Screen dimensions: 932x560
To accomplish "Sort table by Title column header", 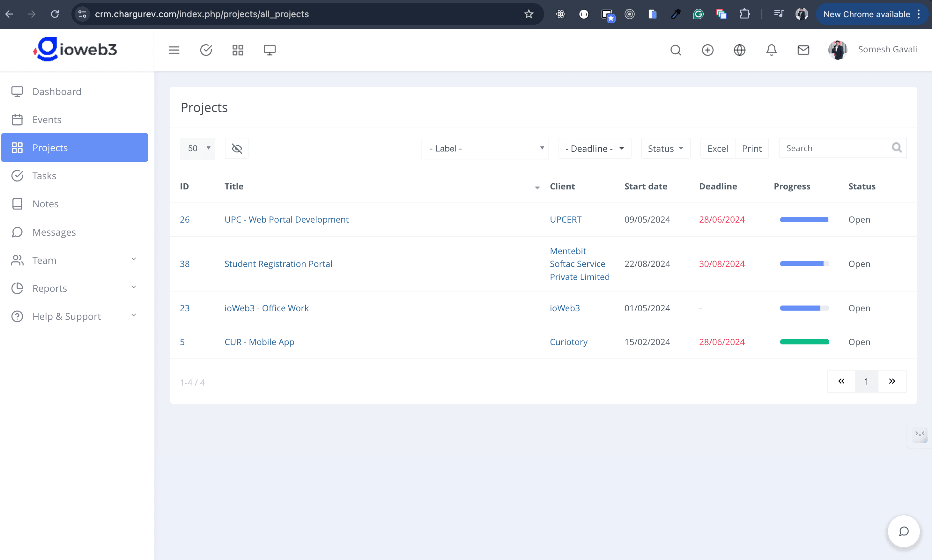I will 234,187.
